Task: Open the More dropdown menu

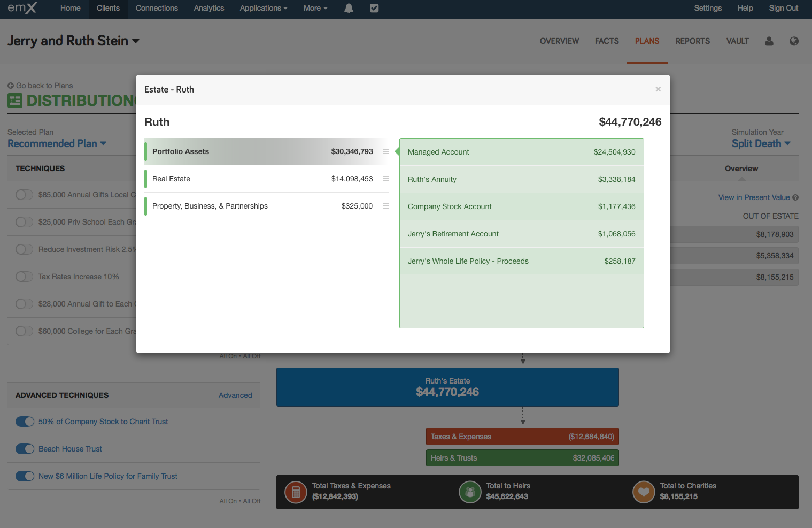Action: 315,8
